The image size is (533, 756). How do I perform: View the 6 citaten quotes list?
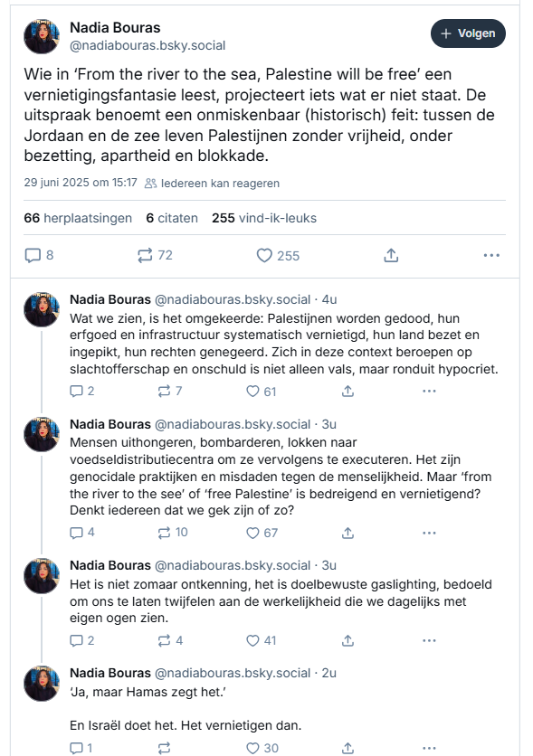click(x=172, y=218)
